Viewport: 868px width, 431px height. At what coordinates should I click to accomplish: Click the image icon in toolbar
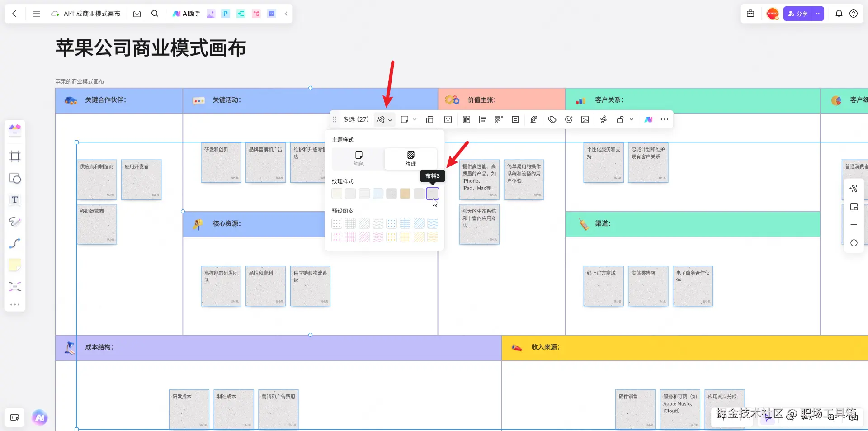[585, 119]
